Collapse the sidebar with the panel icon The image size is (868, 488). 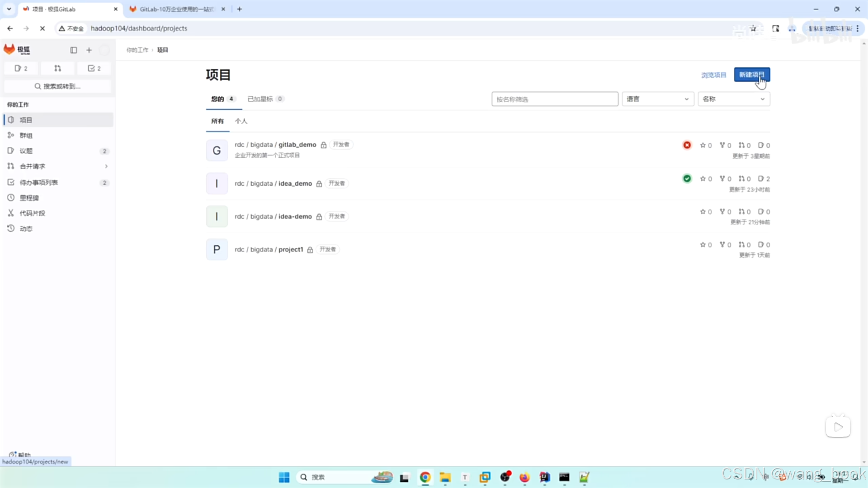coord(74,50)
